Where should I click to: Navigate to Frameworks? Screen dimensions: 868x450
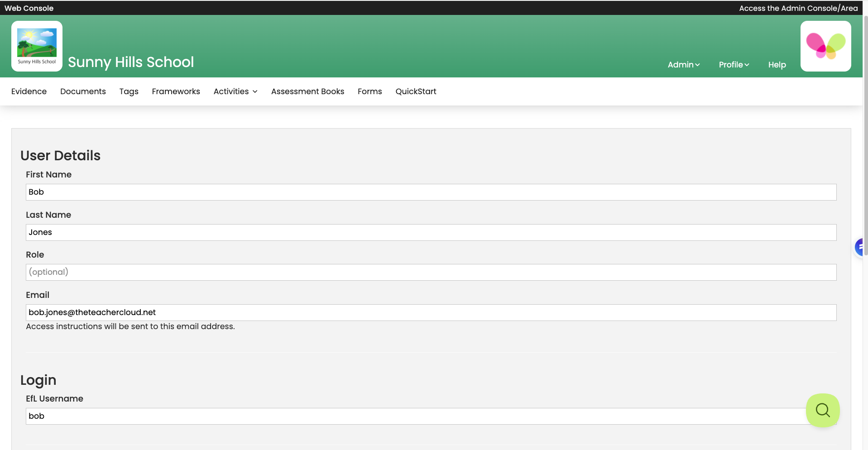coord(176,91)
